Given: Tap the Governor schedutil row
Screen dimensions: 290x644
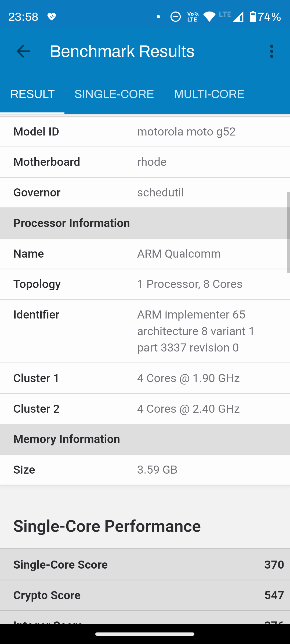Looking at the screenshot, I should click(145, 192).
